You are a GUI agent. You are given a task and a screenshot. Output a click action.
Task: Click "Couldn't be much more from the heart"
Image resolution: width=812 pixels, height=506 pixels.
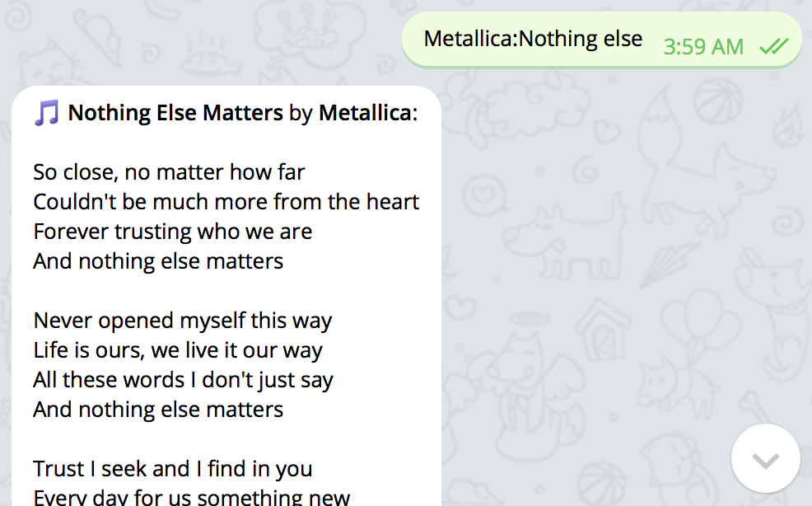pos(226,202)
